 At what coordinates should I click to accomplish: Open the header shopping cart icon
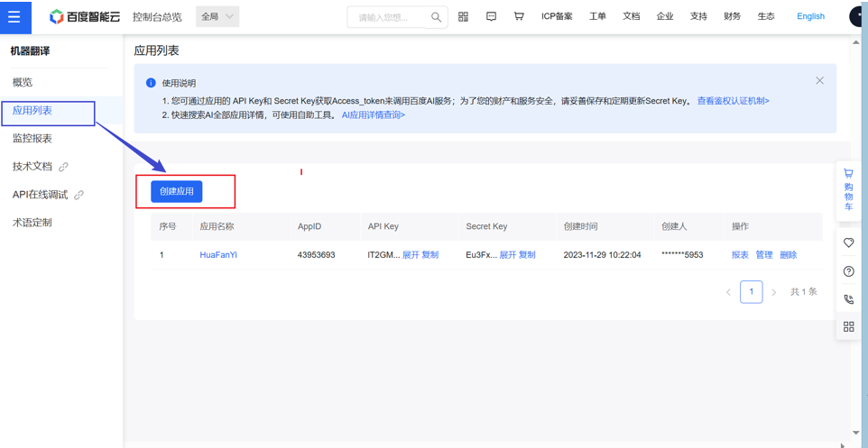[x=519, y=16]
